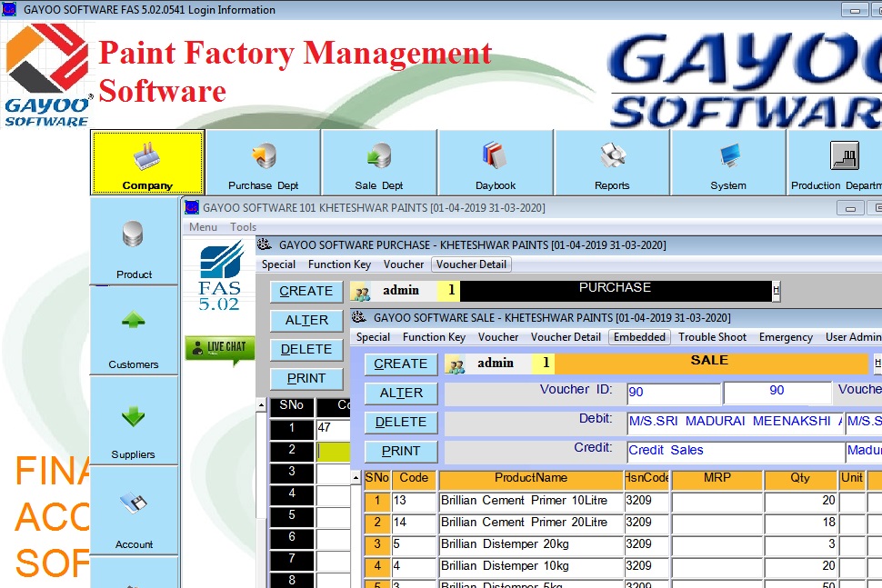Click CREATE in the Sale window
Screen dimensions: 882x588
[401, 364]
